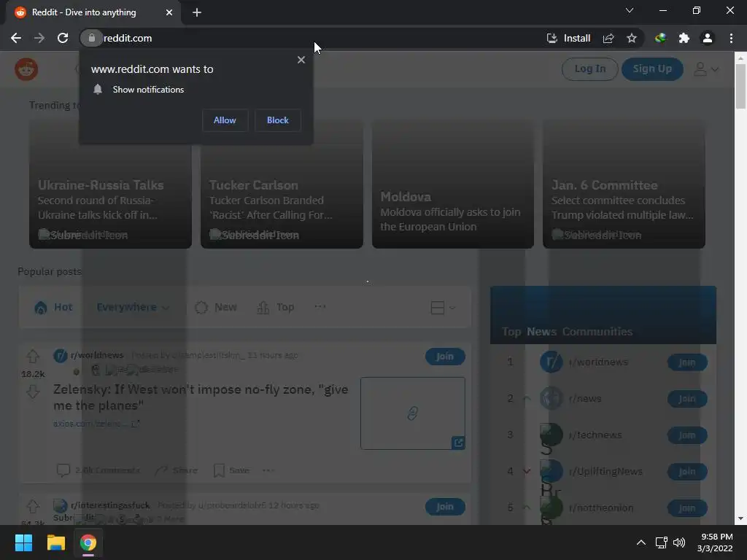Click the Log In button

pos(589,69)
